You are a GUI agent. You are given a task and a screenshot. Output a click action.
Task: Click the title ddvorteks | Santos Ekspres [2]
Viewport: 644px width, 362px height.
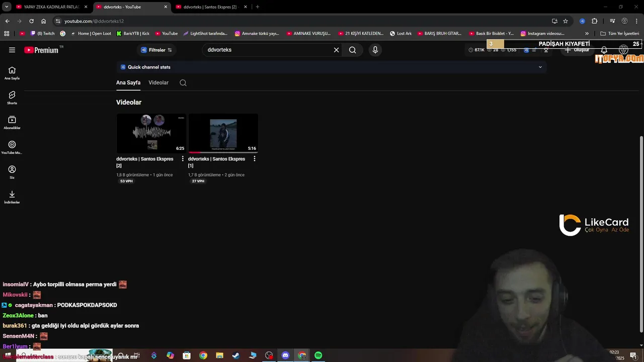[x=145, y=162]
